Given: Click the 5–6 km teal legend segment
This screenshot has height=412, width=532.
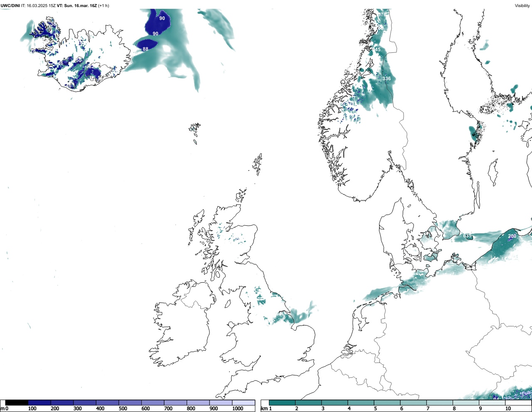Looking at the screenshot, I should (x=387, y=402).
